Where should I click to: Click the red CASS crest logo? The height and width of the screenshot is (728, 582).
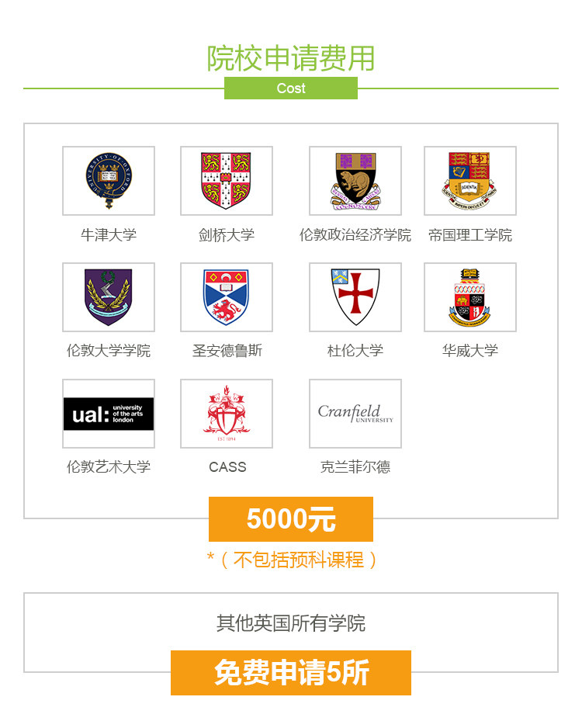pyautogui.click(x=227, y=414)
